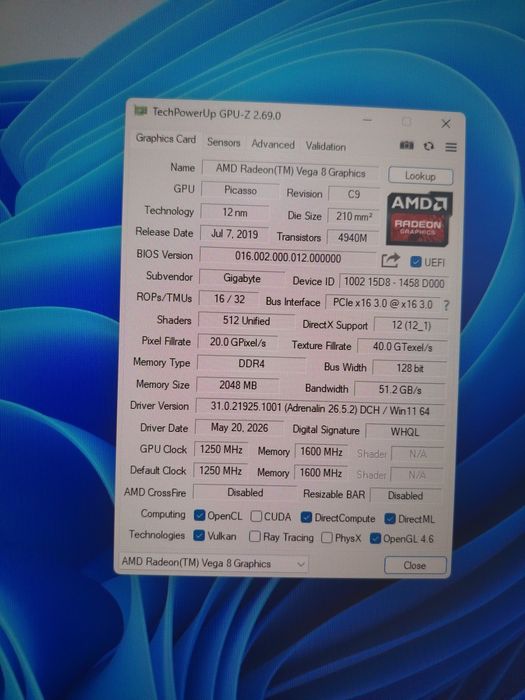Image resolution: width=525 pixels, height=700 pixels.
Task: Click the Memory Size field 2048 MB
Action: click(x=238, y=385)
